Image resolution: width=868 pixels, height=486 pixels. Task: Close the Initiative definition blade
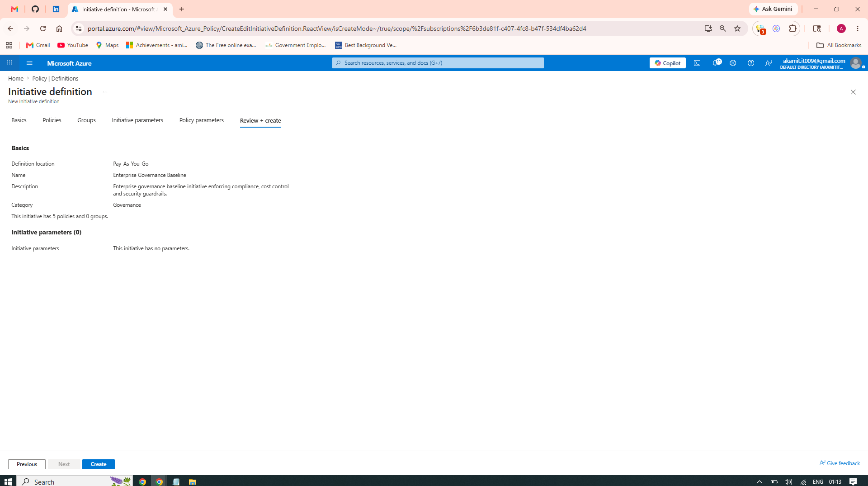853,92
